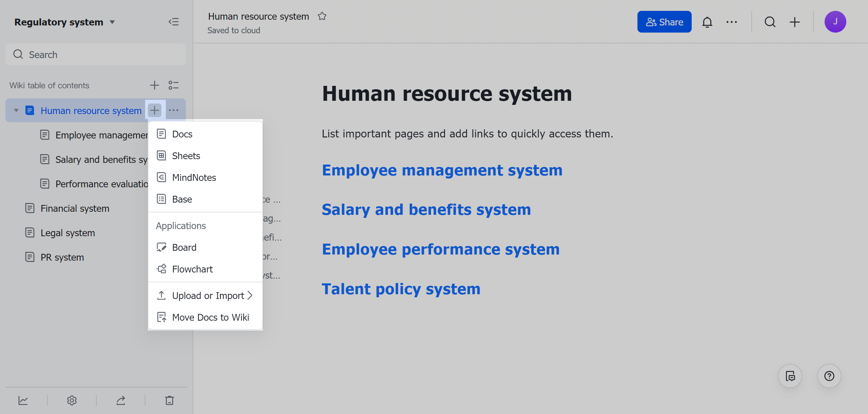
Task: Click the Share button
Action: pos(664,22)
